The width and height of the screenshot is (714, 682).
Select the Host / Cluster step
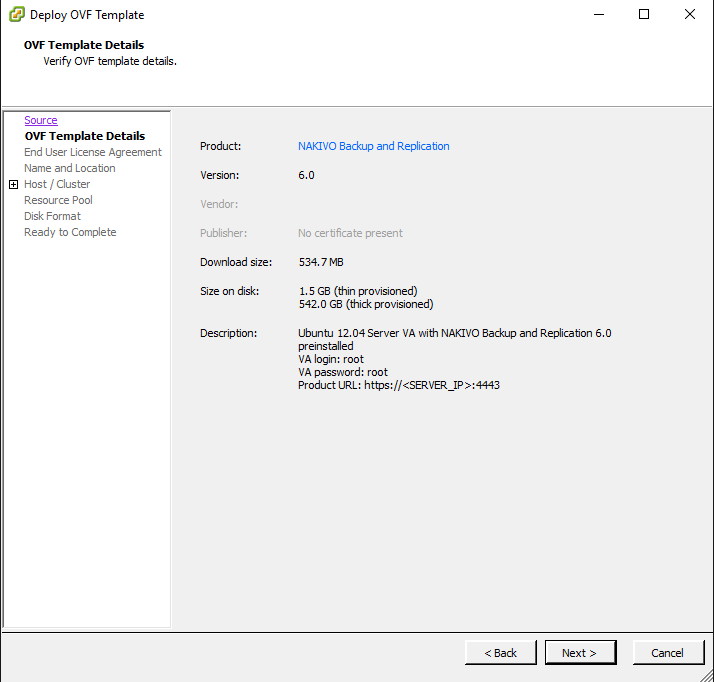click(57, 184)
